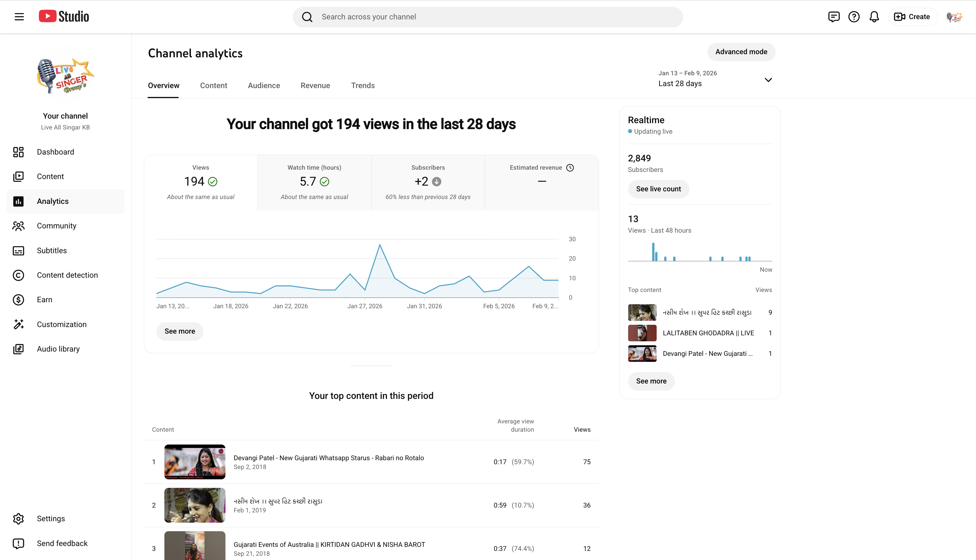Open Dashboard from the sidebar label
976x560 pixels.
[x=55, y=152]
